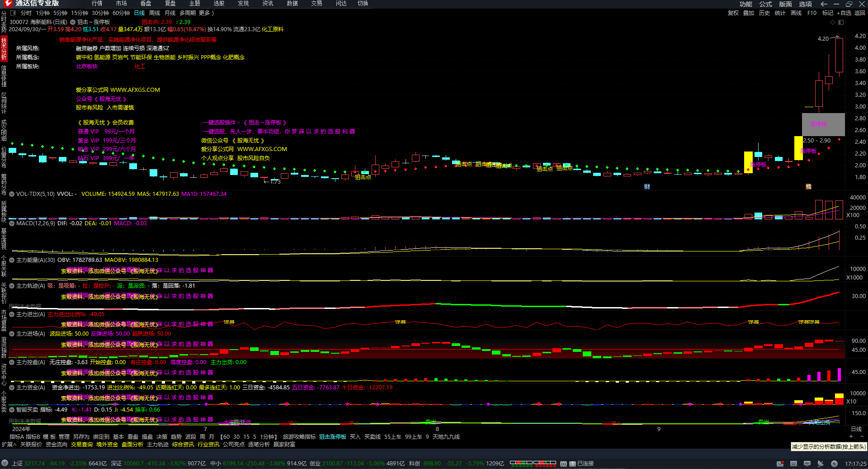Switch to the 周线 weekly period tab
The image size is (868, 469).
(x=155, y=13)
